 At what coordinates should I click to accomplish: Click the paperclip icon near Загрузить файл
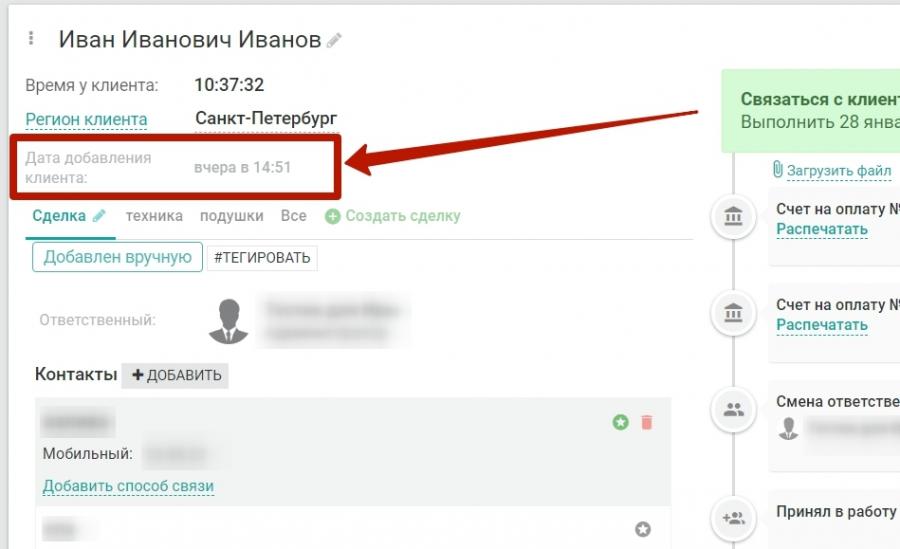click(778, 169)
